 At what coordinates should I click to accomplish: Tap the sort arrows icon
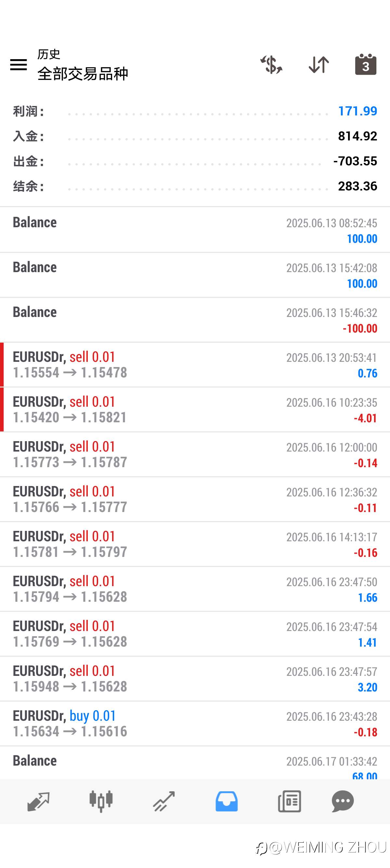pyautogui.click(x=318, y=64)
